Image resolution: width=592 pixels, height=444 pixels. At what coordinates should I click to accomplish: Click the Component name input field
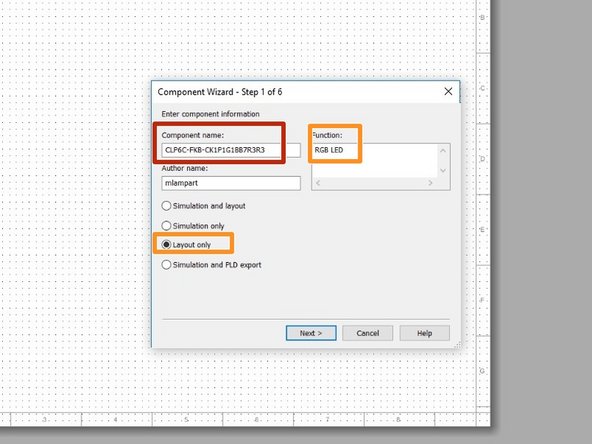tap(231, 150)
